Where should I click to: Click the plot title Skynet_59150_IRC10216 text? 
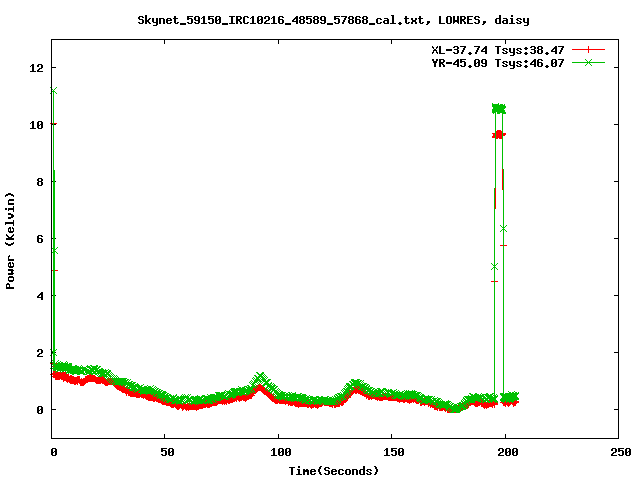tap(333, 20)
